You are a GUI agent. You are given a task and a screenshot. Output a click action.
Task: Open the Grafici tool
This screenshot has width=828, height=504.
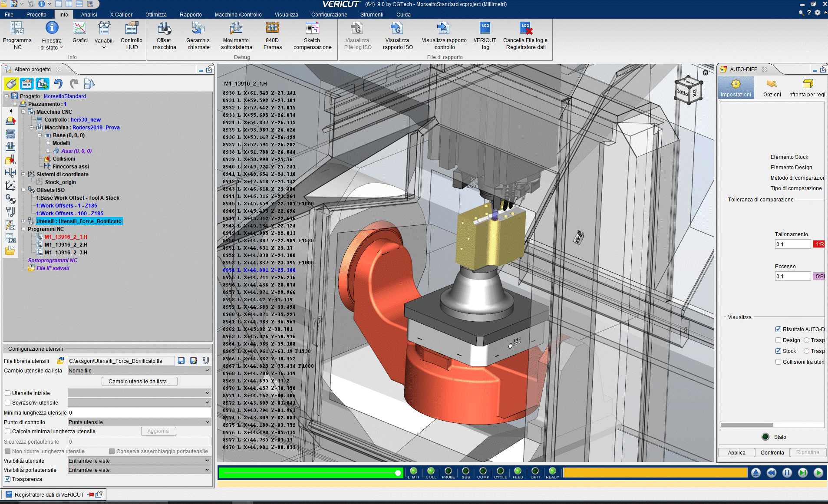coord(80,33)
